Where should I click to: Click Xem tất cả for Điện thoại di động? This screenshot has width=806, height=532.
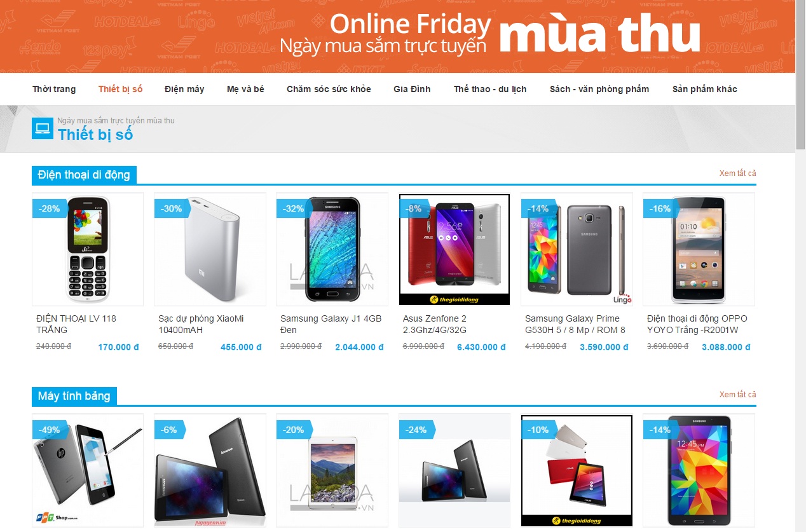(x=738, y=174)
